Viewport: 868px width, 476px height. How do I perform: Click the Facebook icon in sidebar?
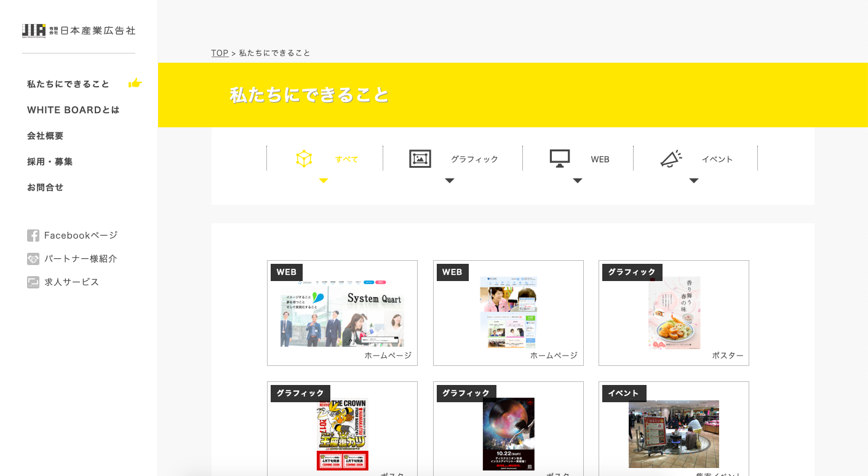coord(33,236)
